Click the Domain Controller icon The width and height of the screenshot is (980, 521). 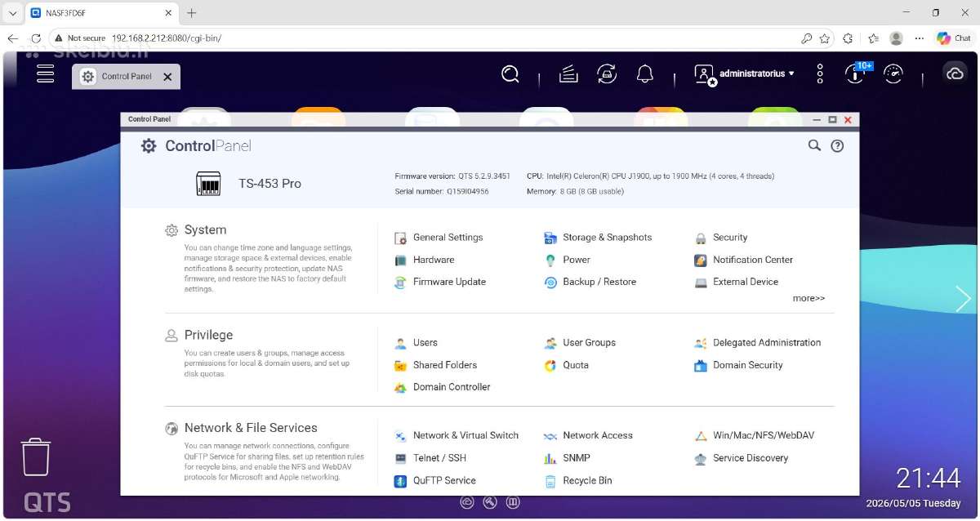point(401,388)
